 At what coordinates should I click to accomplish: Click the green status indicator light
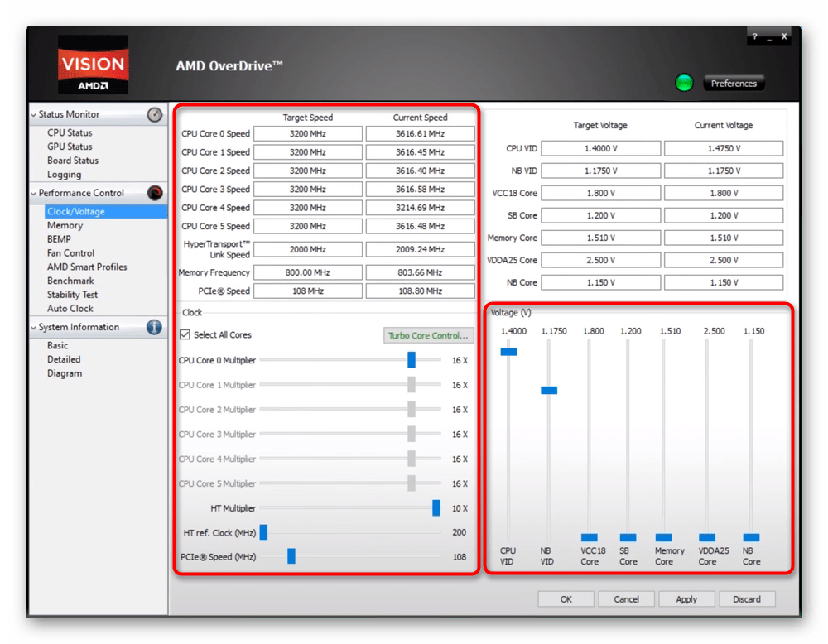coord(684,83)
